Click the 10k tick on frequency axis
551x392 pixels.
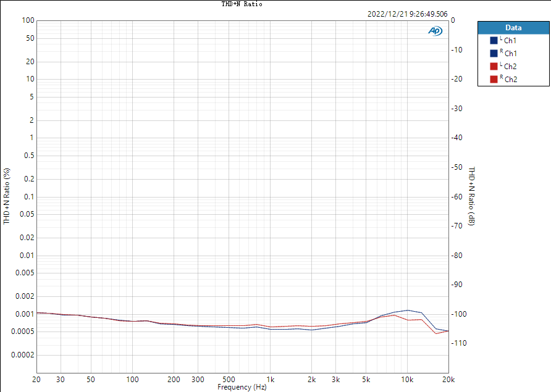407,380
